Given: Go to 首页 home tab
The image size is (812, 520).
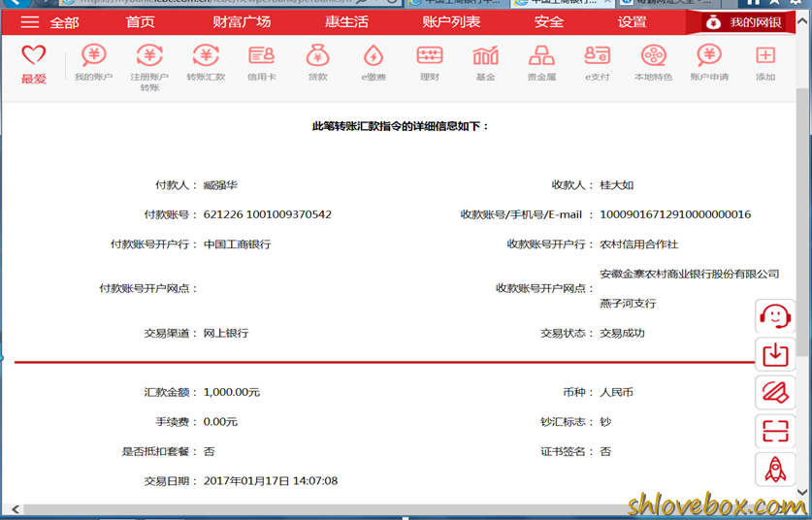Looking at the screenshot, I should coord(141,21).
